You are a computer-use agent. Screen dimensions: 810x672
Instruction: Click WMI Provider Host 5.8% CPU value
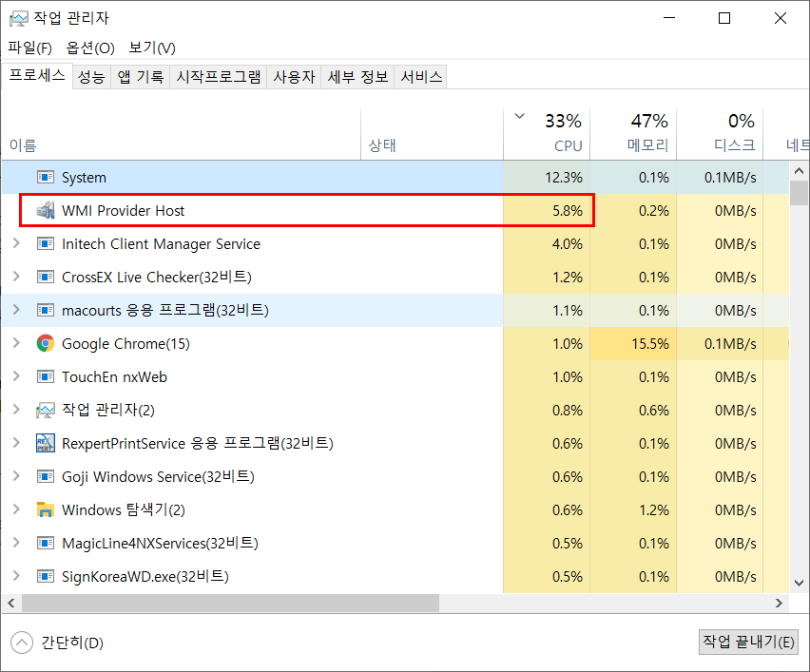click(568, 211)
